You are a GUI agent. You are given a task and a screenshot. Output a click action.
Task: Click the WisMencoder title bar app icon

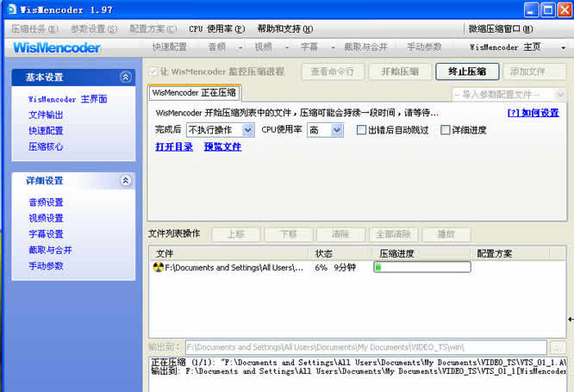12,9
